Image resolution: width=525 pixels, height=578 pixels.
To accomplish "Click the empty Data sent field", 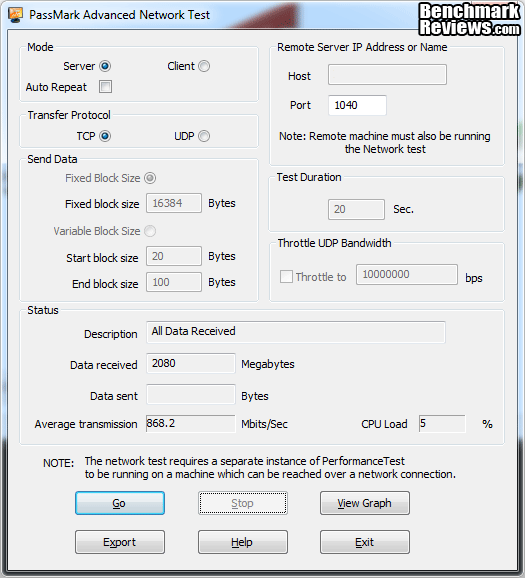I will coord(191,394).
